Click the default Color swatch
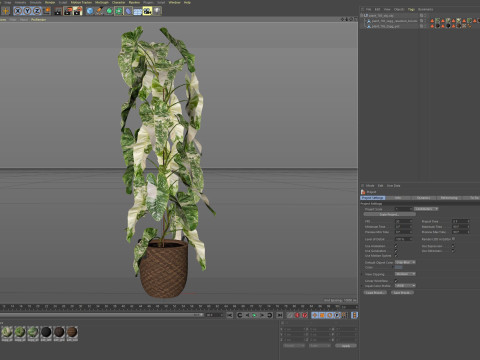This screenshot has width=480, height=360. [x=399, y=267]
